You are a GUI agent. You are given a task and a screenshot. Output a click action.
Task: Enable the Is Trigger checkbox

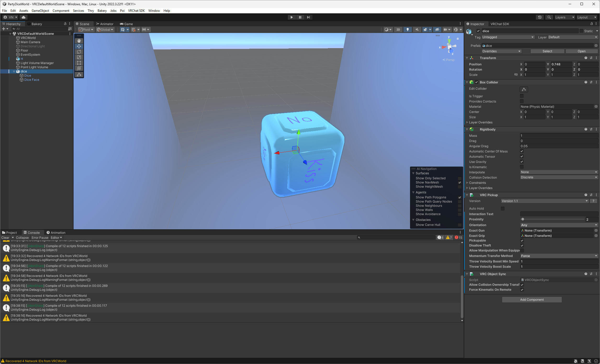tap(522, 96)
